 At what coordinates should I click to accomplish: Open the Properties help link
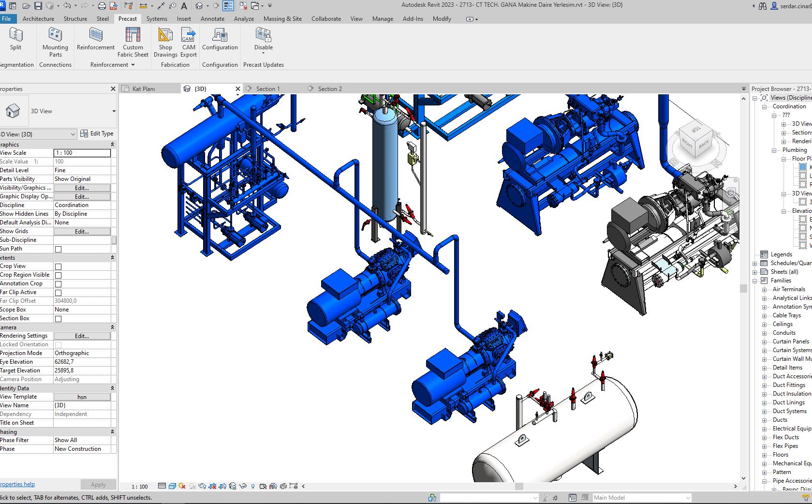pos(17,484)
